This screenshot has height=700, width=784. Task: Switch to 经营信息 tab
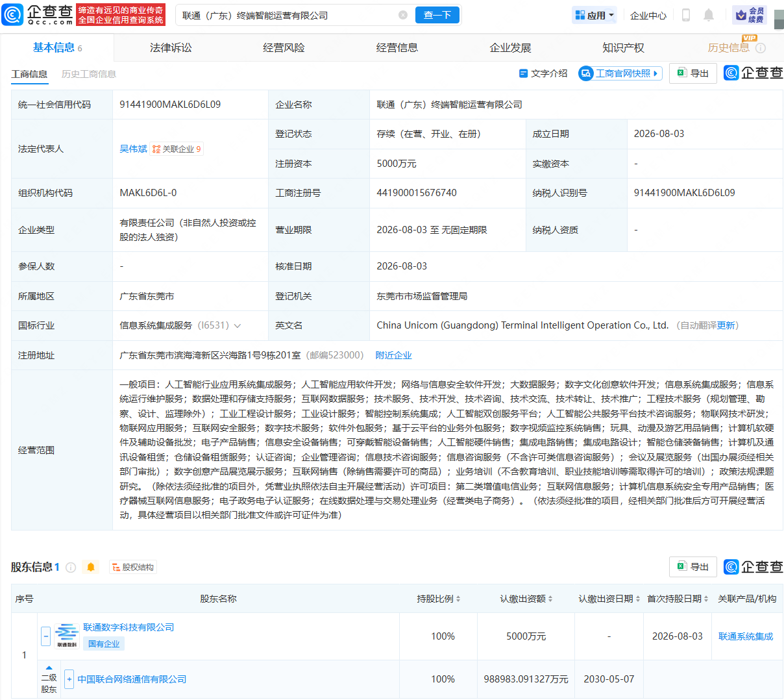[x=397, y=48]
